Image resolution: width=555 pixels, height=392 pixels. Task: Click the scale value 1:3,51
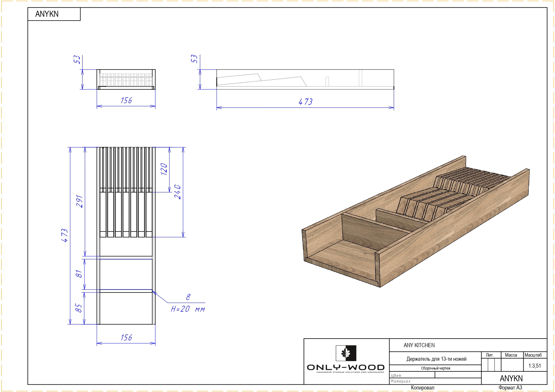point(534,366)
